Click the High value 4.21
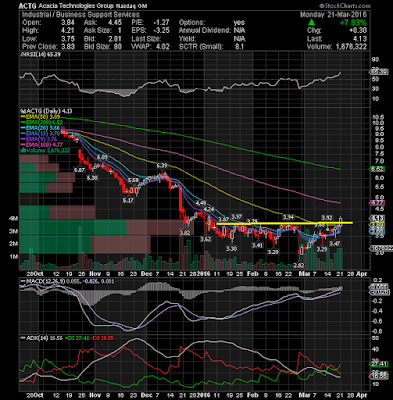Screen dimensions: 393x400 click(68, 31)
